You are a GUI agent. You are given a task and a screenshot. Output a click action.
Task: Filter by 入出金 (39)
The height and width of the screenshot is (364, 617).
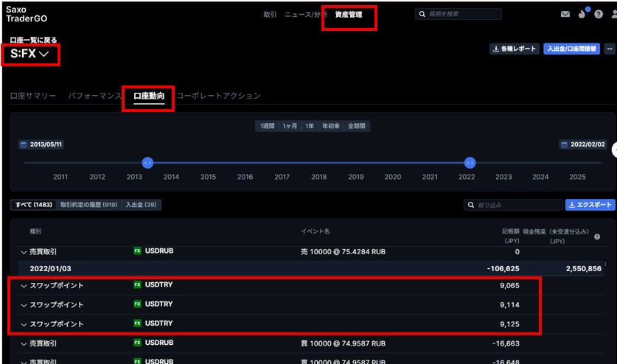(141, 205)
